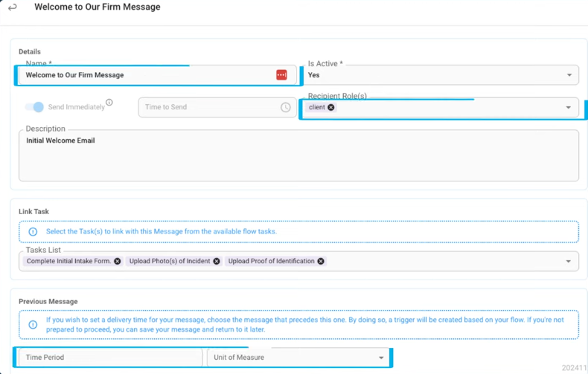Viewport: 588px width, 374px height.
Task: Open the Is Active dropdown
Action: [x=569, y=75]
